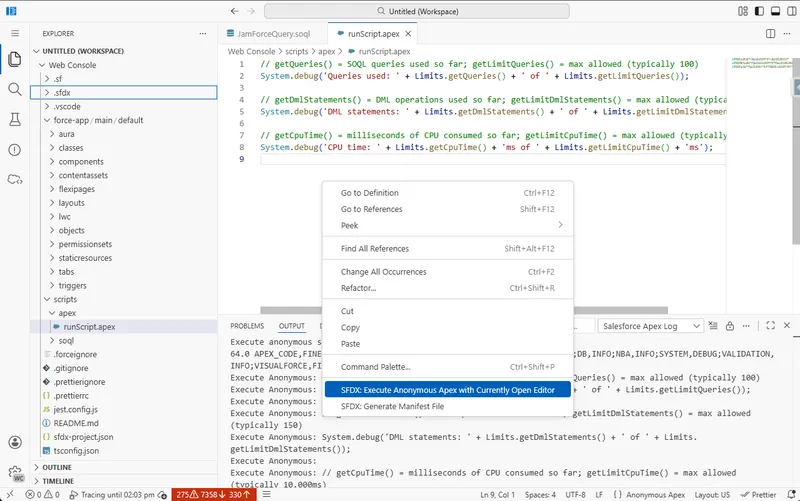
Task: Run SFDX: Execute Anonymous Apex with Currently Open Editor
Action: click(447, 390)
